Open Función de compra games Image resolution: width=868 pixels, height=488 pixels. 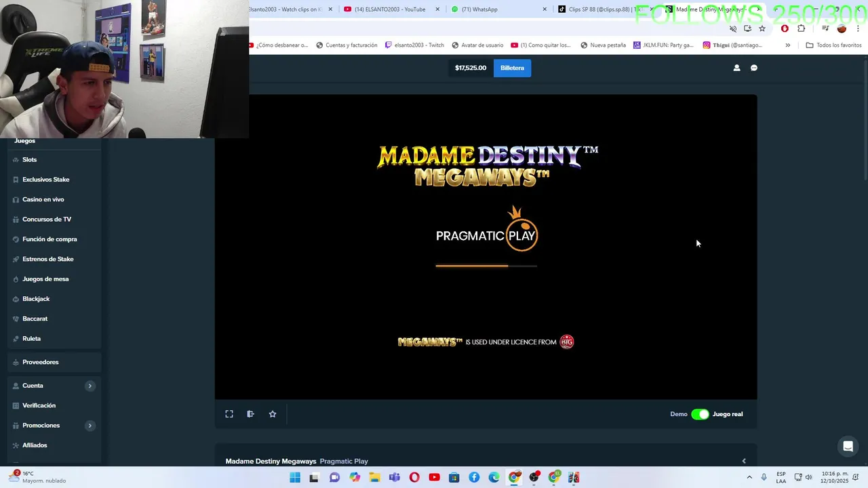click(x=54, y=239)
